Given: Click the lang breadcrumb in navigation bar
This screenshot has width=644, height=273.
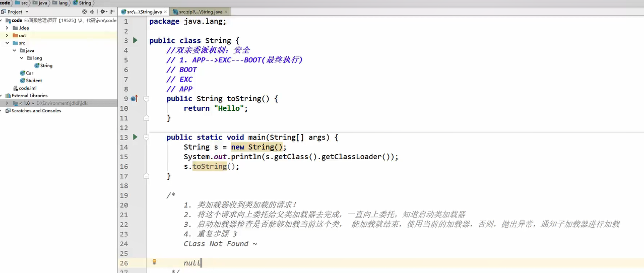Looking at the screenshot, I should tap(59, 3).
